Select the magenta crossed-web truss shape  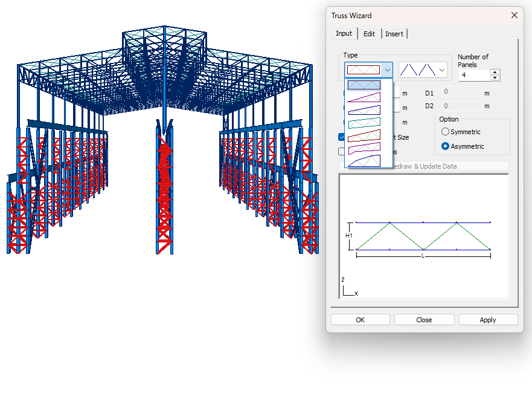(x=365, y=148)
